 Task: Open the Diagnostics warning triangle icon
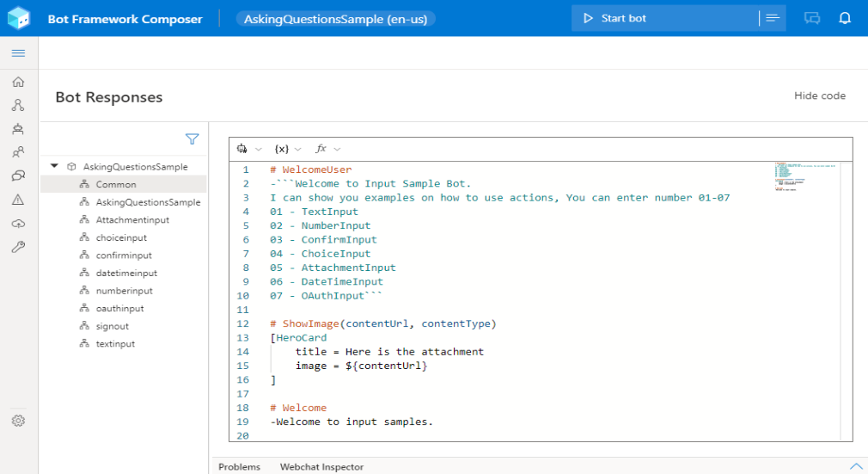[x=18, y=200]
